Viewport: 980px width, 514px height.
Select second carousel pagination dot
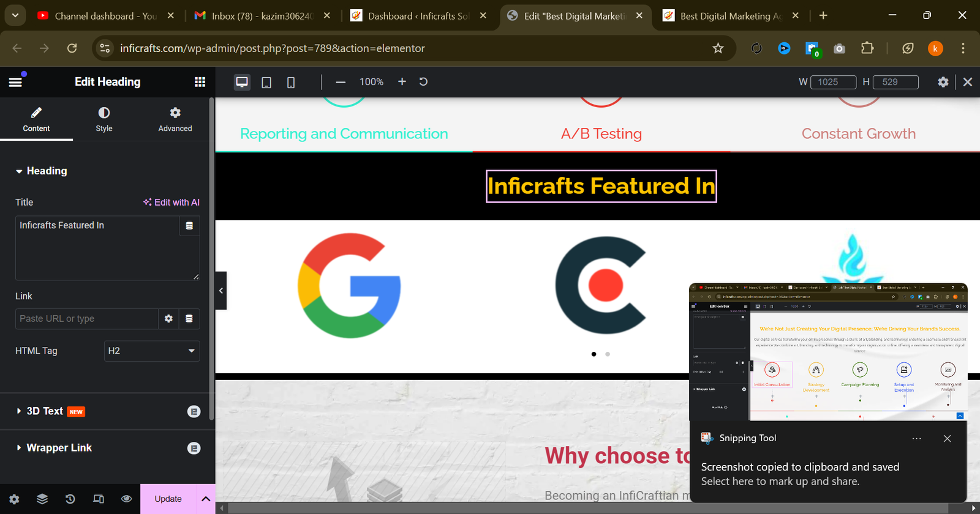coord(608,354)
